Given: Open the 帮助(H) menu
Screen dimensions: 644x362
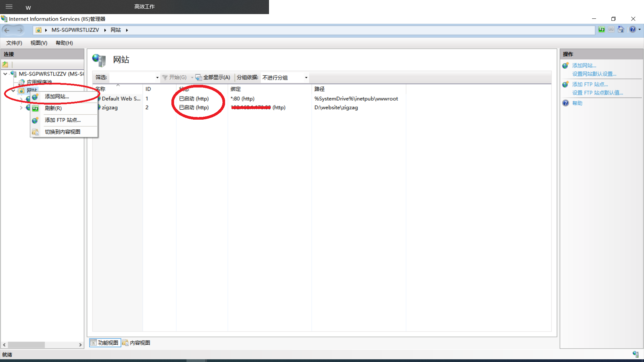Looking at the screenshot, I should pos(64,43).
